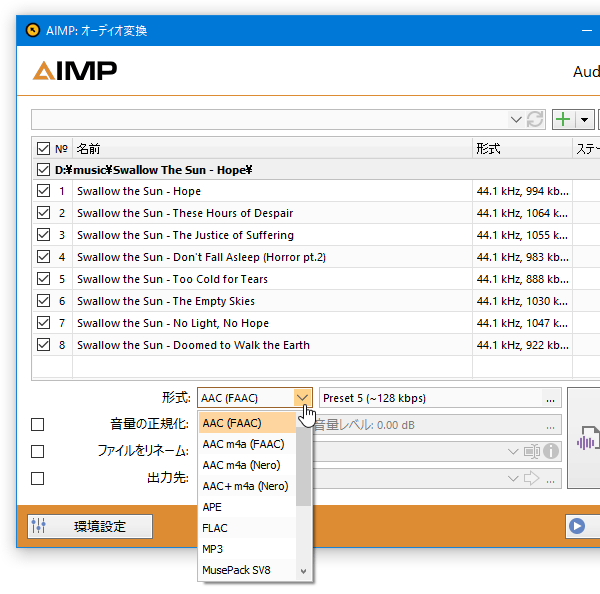
Task: Click the № column header
Action: (61, 148)
